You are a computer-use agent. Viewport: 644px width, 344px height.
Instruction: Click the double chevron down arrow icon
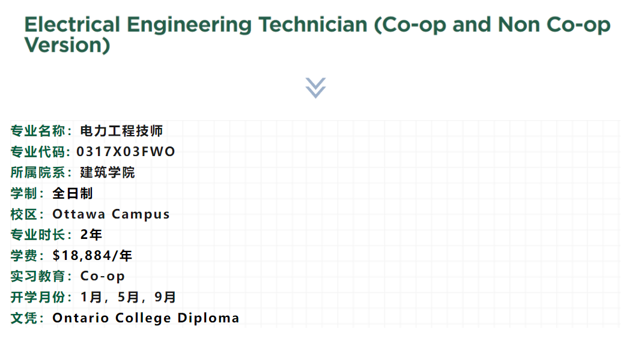coord(315,88)
